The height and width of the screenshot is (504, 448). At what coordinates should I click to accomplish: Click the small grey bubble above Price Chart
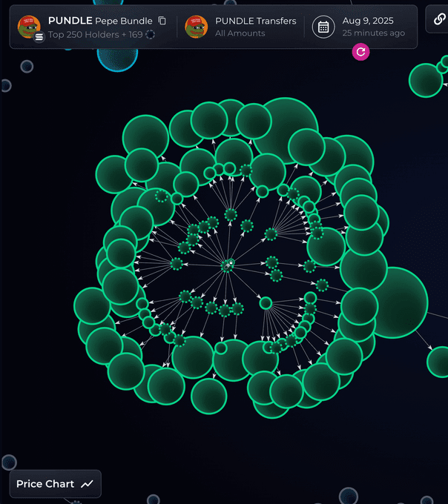pyautogui.click(x=9, y=462)
